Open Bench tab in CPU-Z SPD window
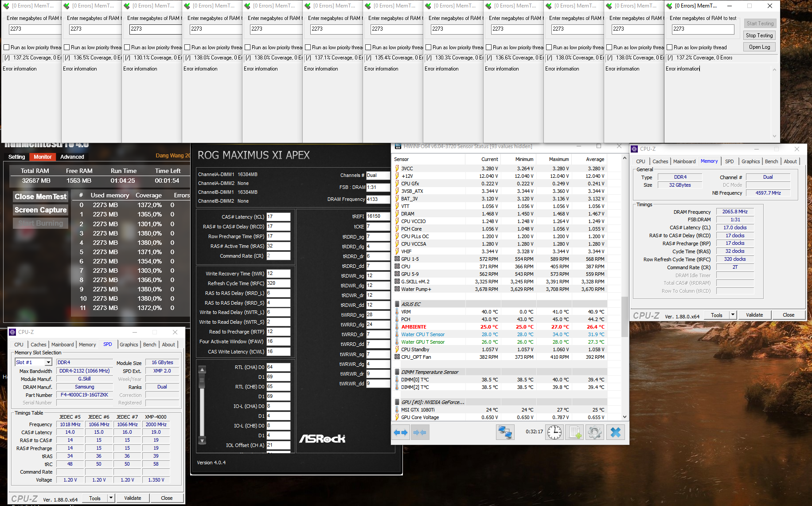The width and height of the screenshot is (812, 506). click(149, 345)
